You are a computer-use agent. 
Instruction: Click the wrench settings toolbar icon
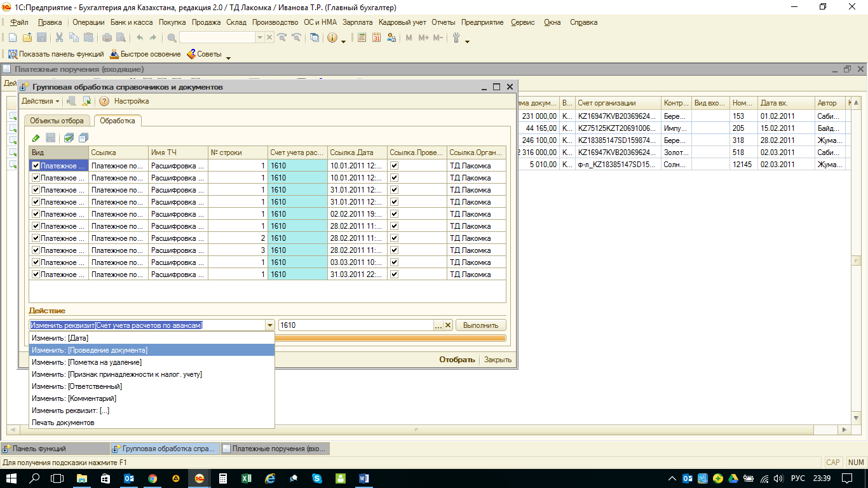tap(456, 38)
